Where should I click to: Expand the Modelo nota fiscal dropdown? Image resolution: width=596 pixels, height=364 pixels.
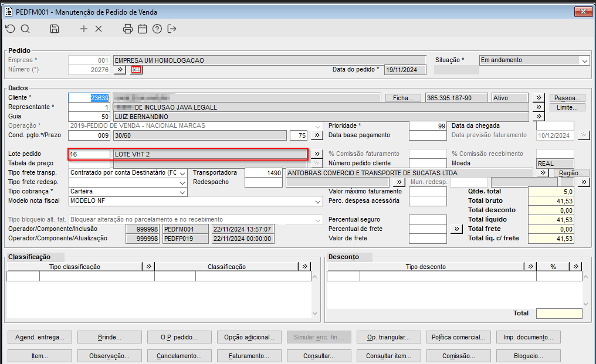[x=318, y=202]
